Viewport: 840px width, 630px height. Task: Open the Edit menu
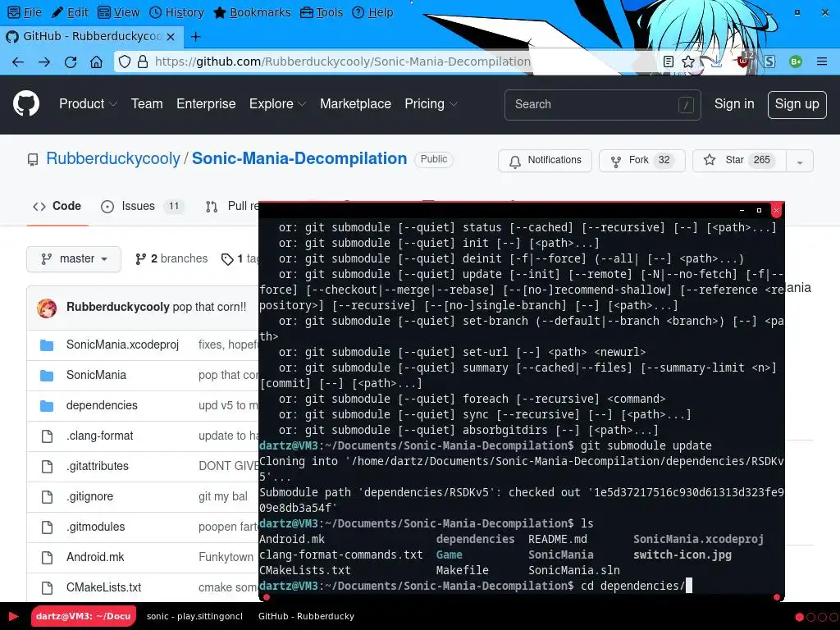tap(71, 12)
